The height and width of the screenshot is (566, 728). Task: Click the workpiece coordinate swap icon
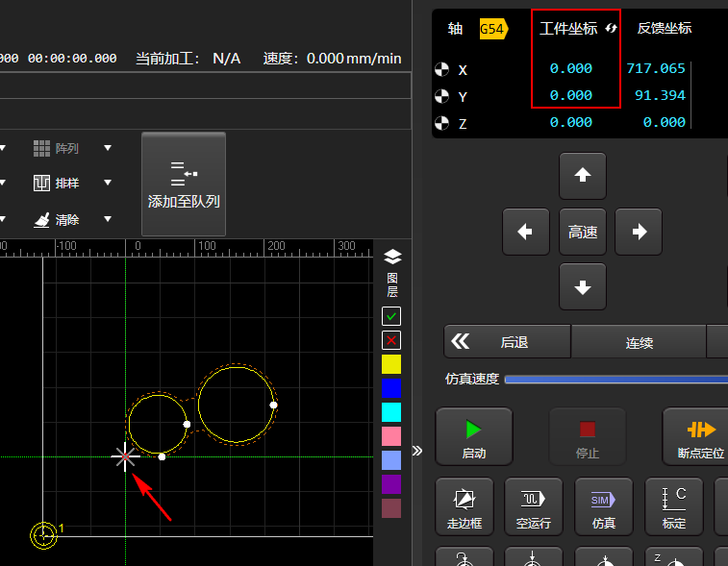click(611, 28)
